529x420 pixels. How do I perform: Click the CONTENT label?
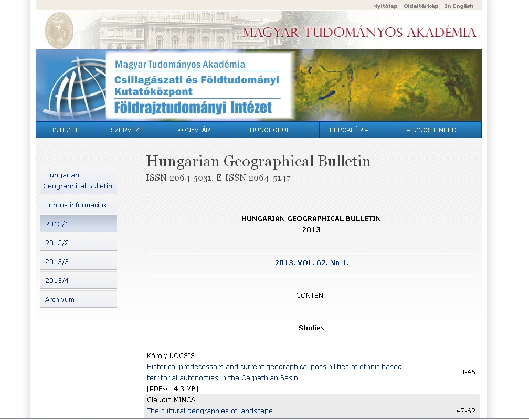click(x=311, y=296)
